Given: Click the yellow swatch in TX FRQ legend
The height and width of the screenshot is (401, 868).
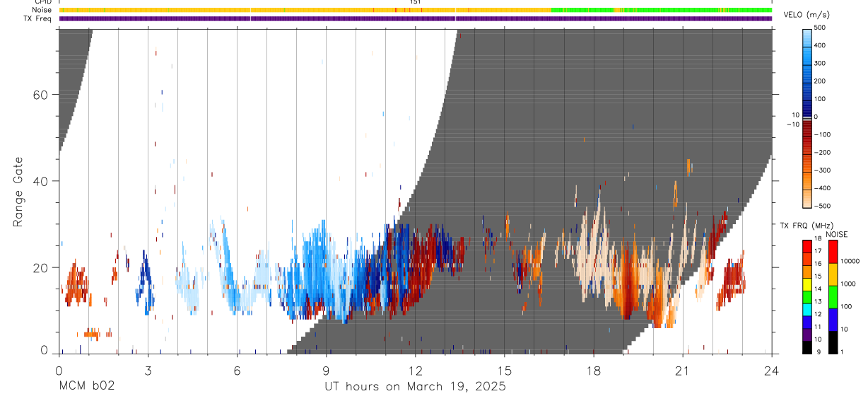Looking at the screenshot, I should pyautogui.click(x=807, y=283).
